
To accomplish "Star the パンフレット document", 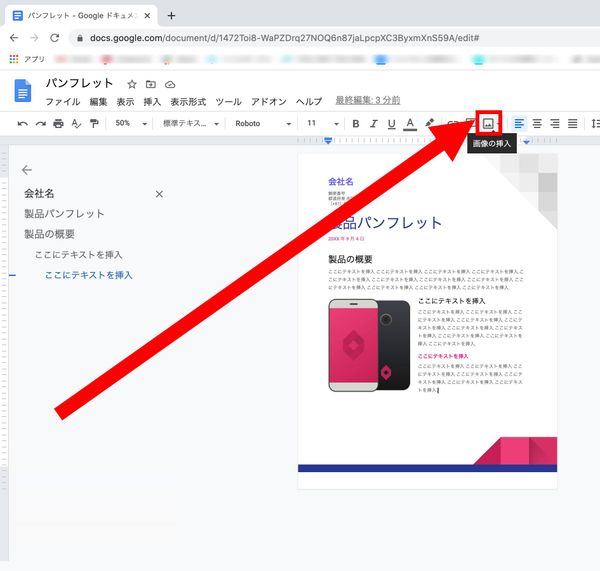I will 132,84.
